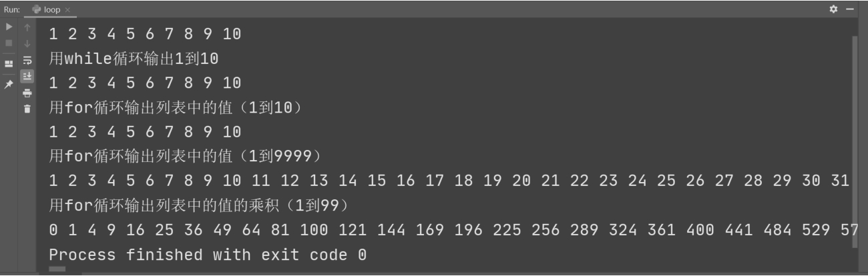Close the loop run tab
868x276 pixels.
click(67, 10)
